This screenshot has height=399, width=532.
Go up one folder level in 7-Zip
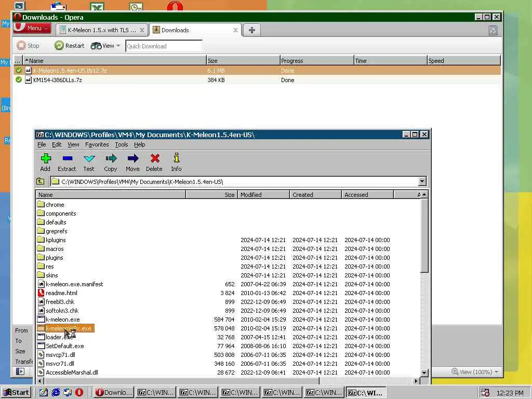click(41, 181)
